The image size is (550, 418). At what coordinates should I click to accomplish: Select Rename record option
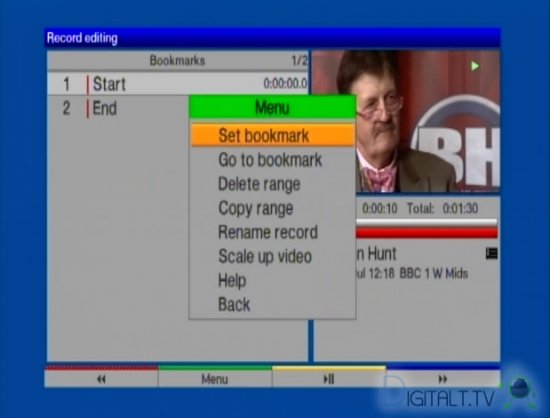coord(268,232)
